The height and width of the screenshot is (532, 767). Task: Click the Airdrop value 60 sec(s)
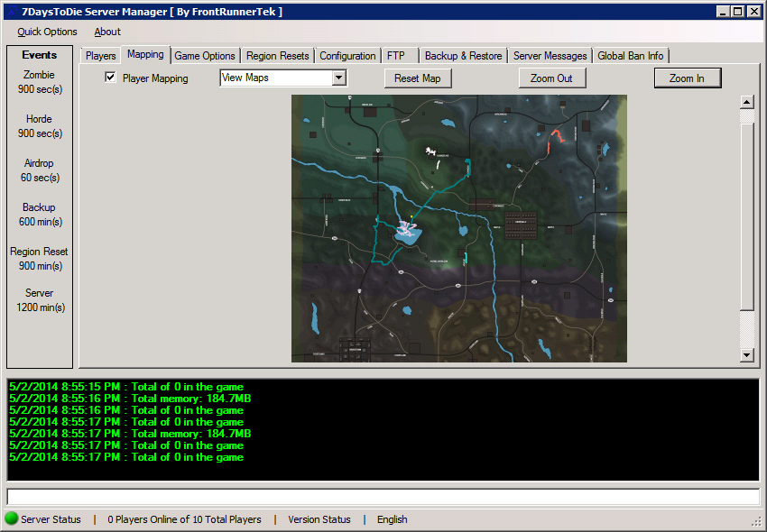pos(40,178)
